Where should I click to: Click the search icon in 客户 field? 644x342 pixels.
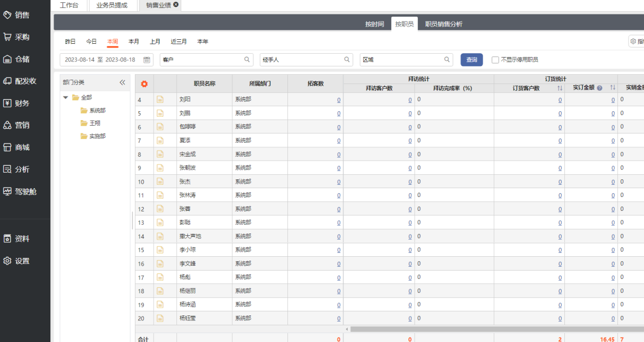tap(247, 60)
